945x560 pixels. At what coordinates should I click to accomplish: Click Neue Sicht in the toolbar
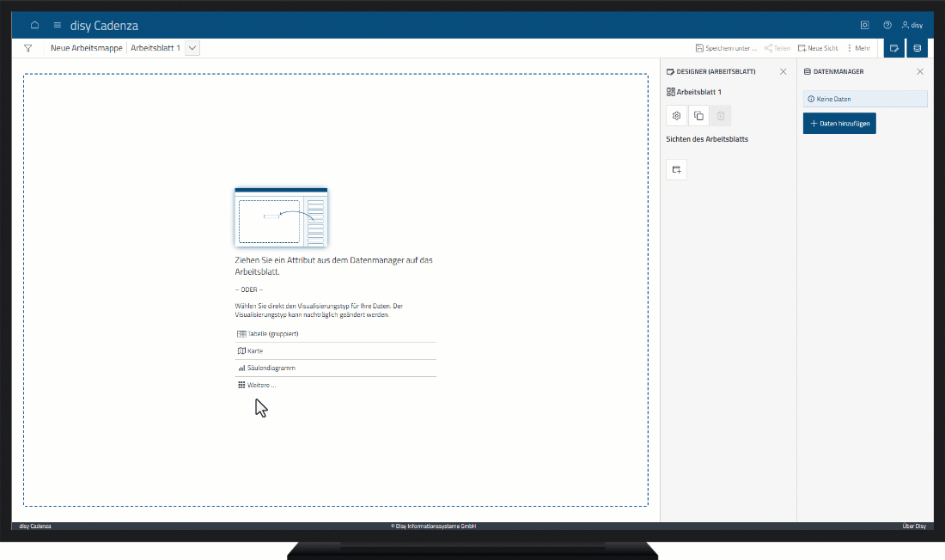(818, 49)
